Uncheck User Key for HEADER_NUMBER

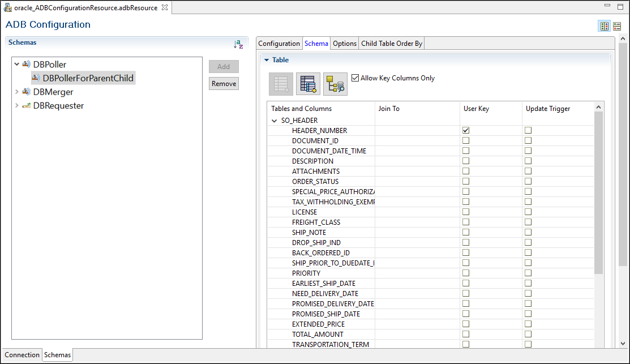466,130
